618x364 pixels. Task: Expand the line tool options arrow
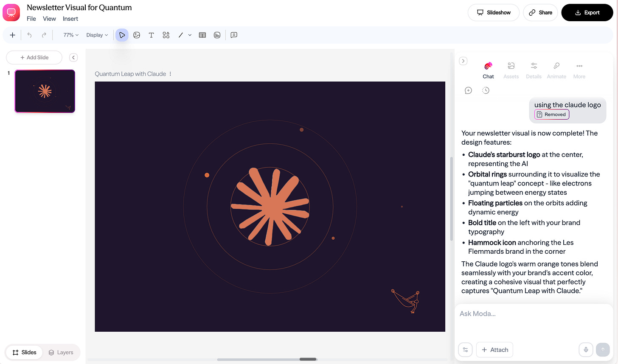tap(190, 35)
